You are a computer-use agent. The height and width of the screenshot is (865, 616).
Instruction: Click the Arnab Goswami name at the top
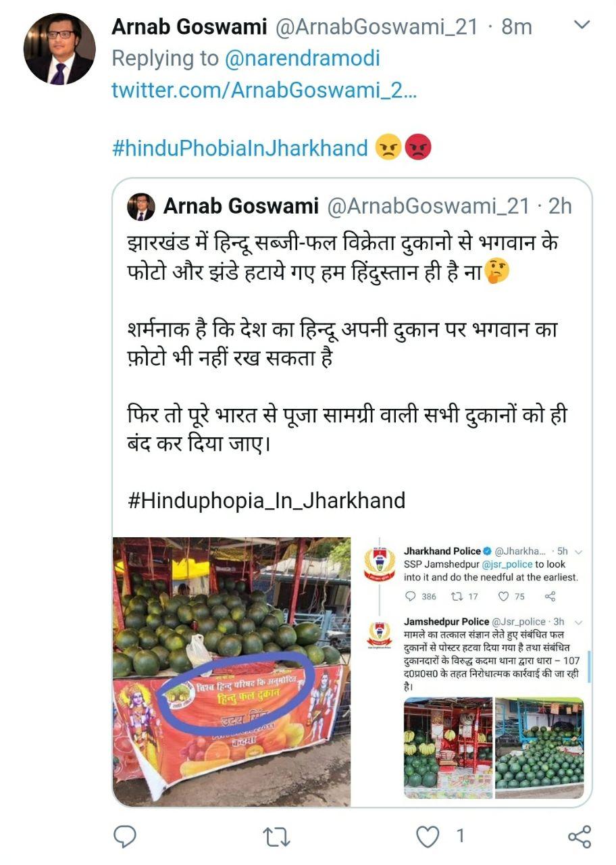click(x=190, y=27)
